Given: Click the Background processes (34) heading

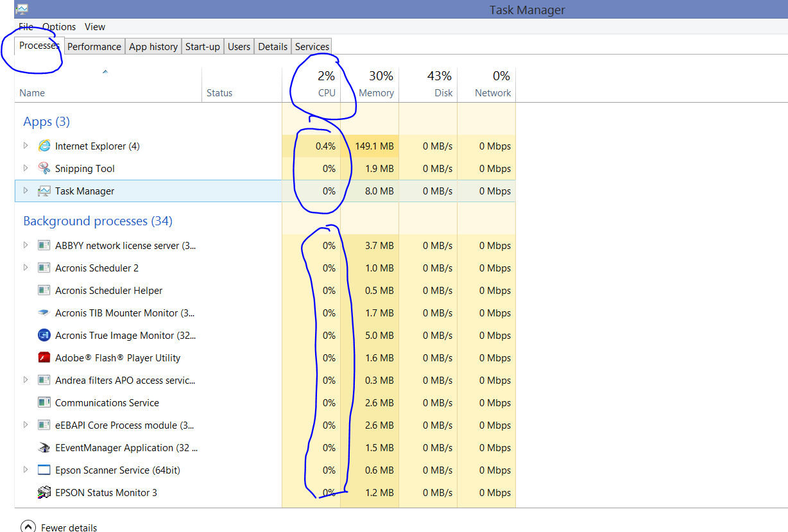Looking at the screenshot, I should [x=98, y=221].
